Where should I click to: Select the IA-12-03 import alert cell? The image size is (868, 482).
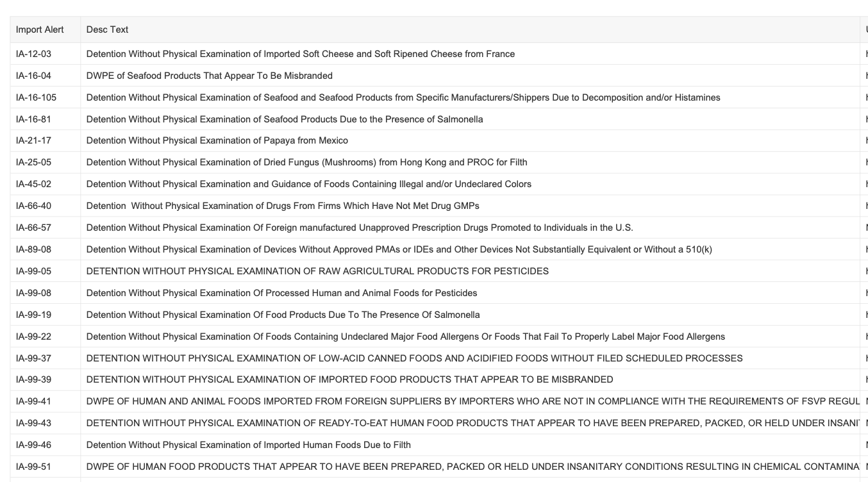[33, 54]
